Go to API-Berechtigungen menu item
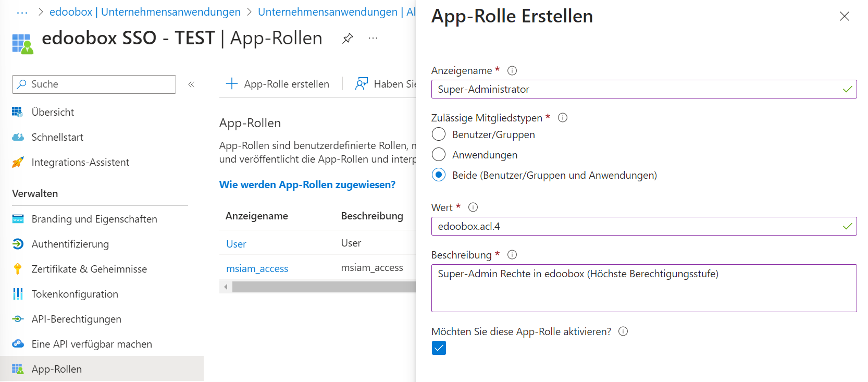 point(76,319)
